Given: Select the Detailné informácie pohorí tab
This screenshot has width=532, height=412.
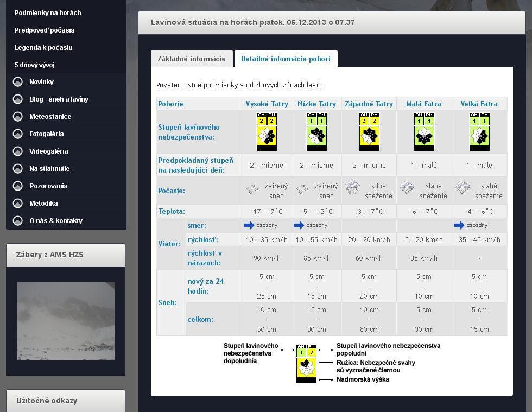Looking at the screenshot, I should coord(286,59).
